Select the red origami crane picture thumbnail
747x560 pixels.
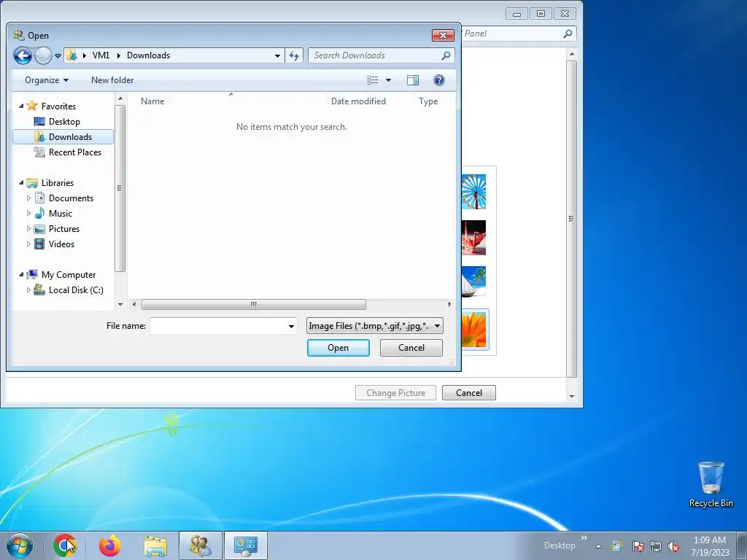click(473, 237)
